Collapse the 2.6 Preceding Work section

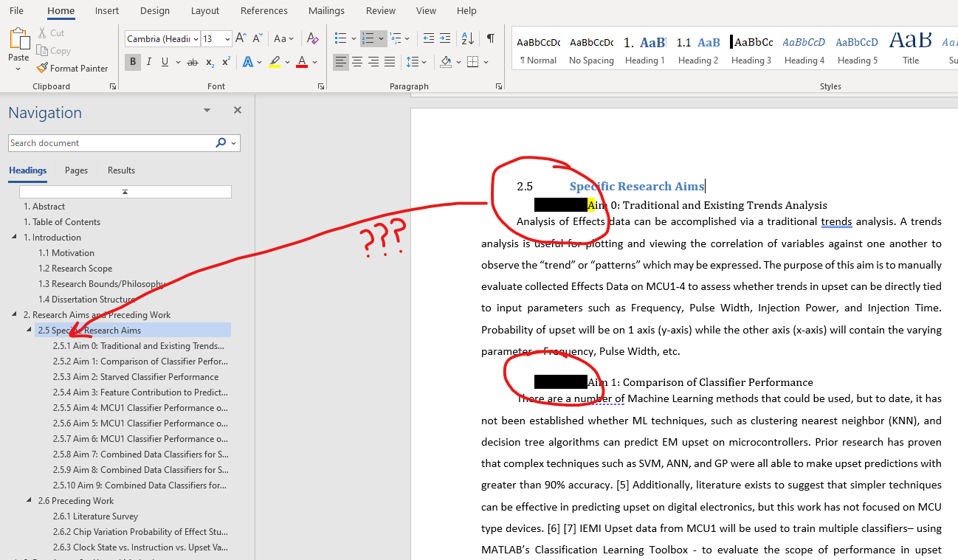coord(30,500)
